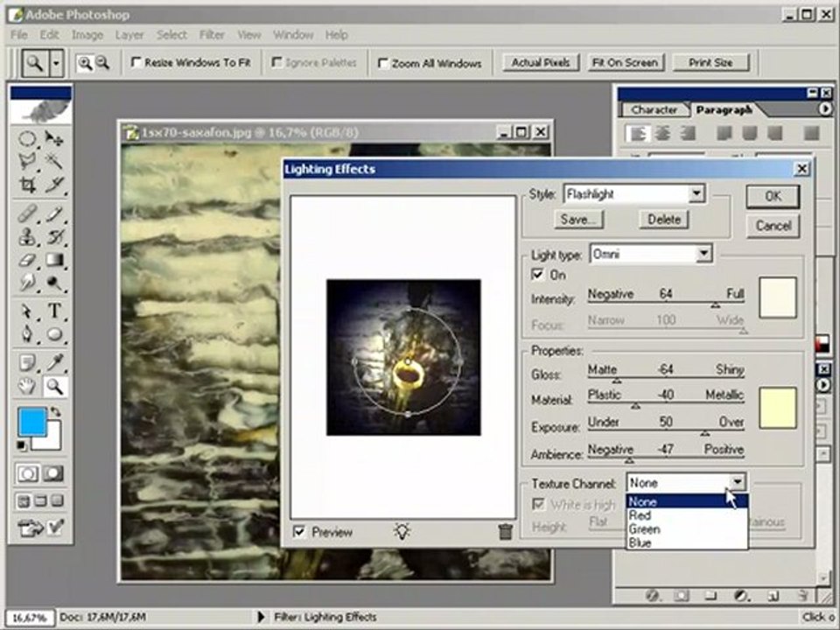Select the Crop tool
The width and height of the screenshot is (840, 630).
pos(27,185)
